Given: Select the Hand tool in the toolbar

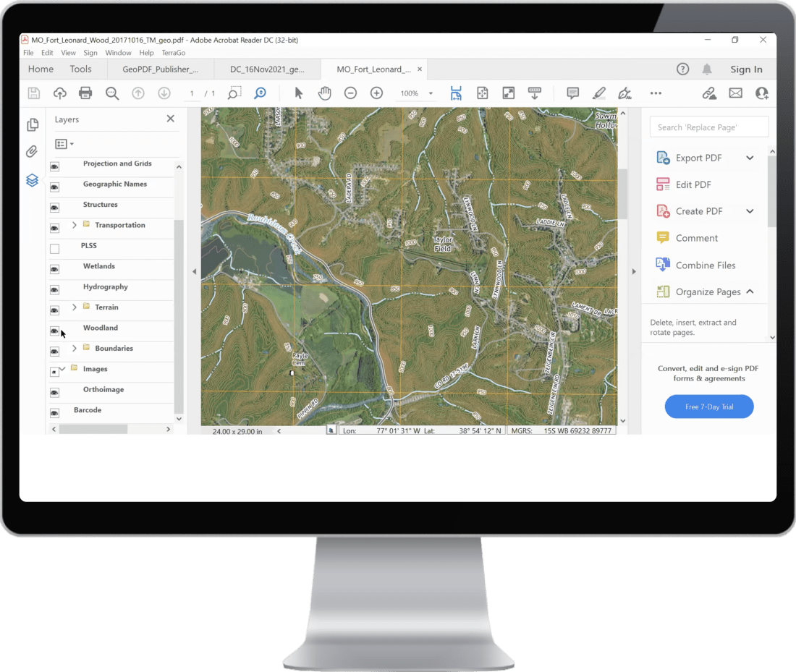Looking at the screenshot, I should [324, 93].
